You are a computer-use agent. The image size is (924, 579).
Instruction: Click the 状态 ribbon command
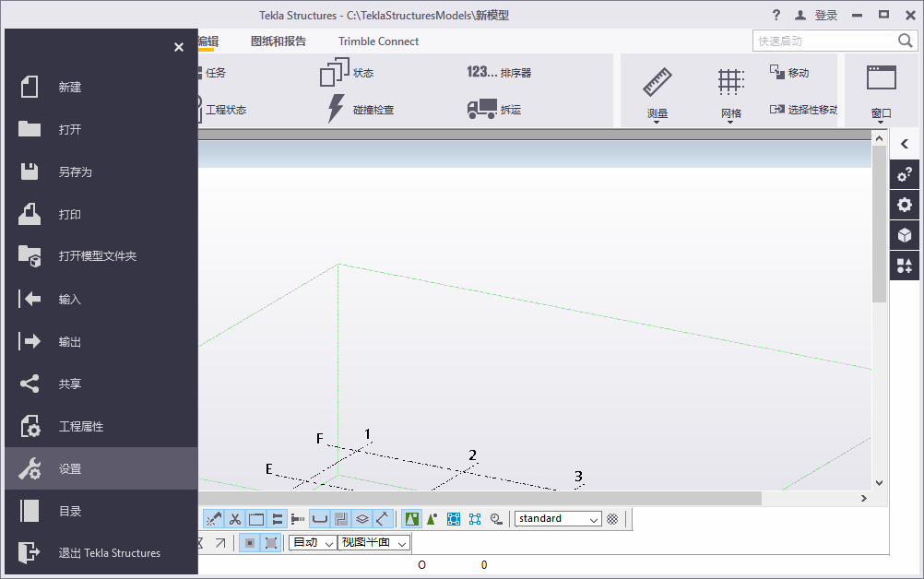pos(347,73)
